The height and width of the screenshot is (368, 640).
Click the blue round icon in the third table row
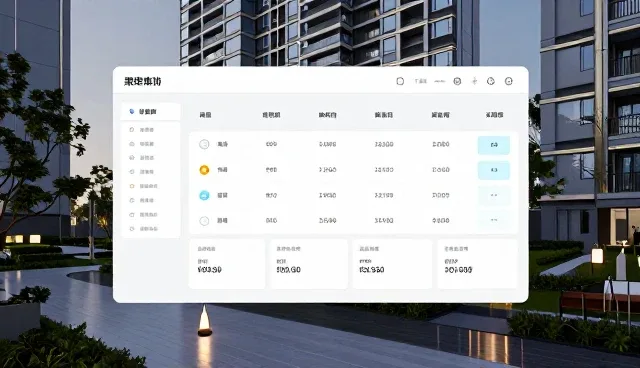coord(204,195)
